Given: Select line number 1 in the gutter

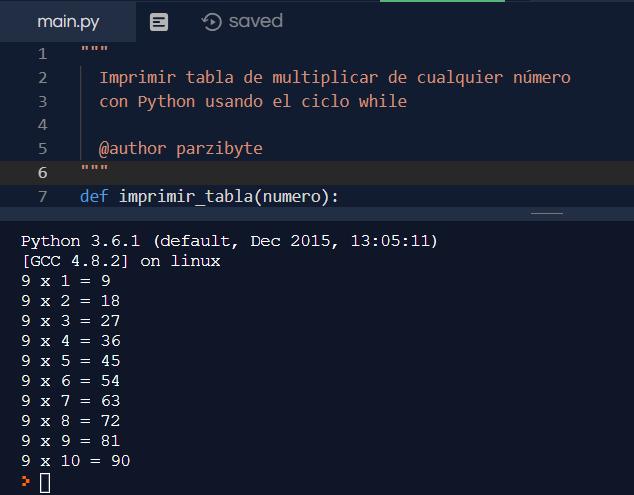Looking at the screenshot, I should coord(42,53).
